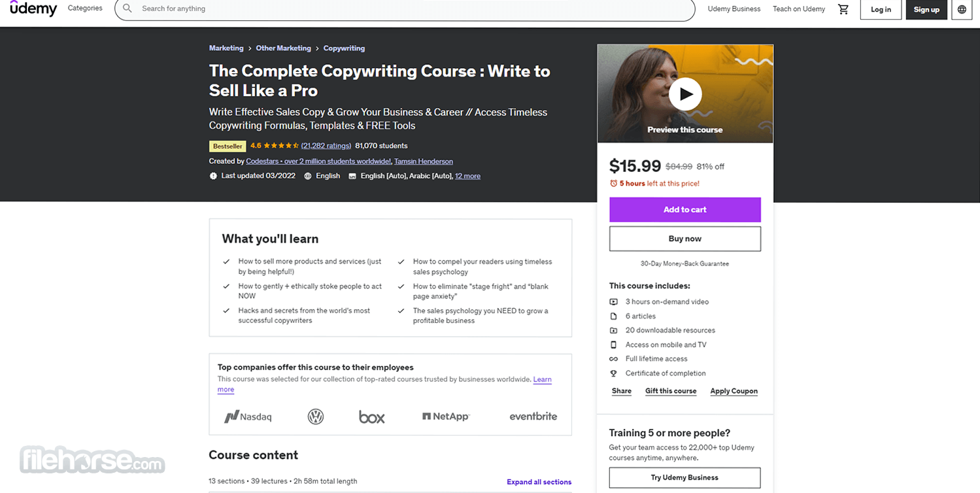Click the lifetime access infinity icon
Viewport: 980px width, 493px height.
click(x=613, y=359)
